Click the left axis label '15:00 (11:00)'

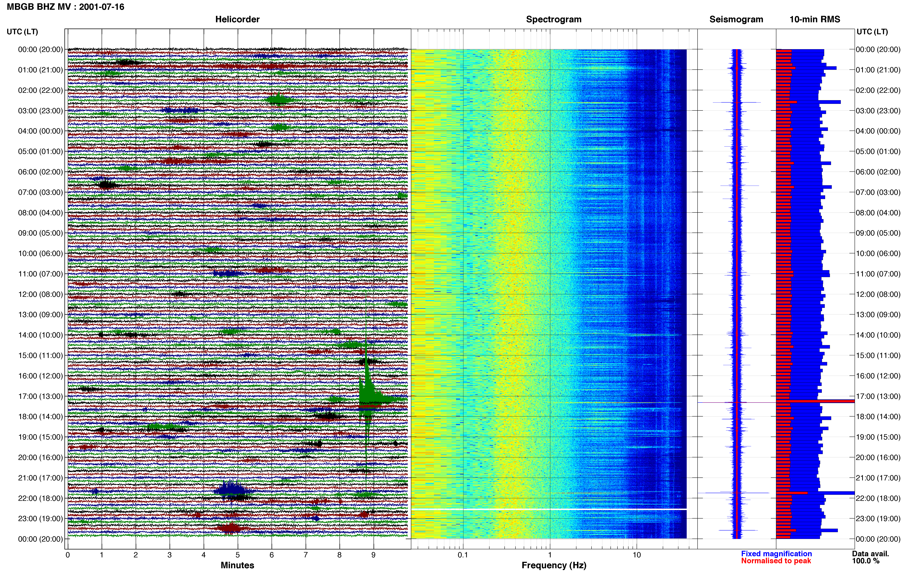pyautogui.click(x=40, y=355)
